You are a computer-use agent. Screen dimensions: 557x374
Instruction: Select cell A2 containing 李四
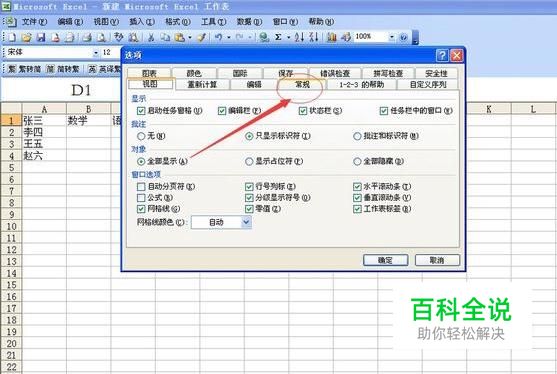pyautogui.click(x=44, y=132)
